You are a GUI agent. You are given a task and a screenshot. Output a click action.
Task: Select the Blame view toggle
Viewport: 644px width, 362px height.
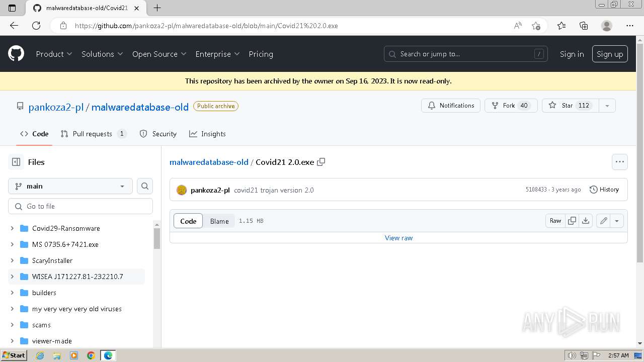click(x=219, y=221)
